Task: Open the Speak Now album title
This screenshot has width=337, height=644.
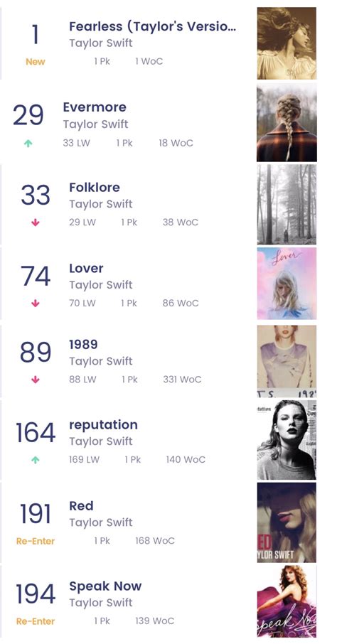Action: click(x=105, y=586)
